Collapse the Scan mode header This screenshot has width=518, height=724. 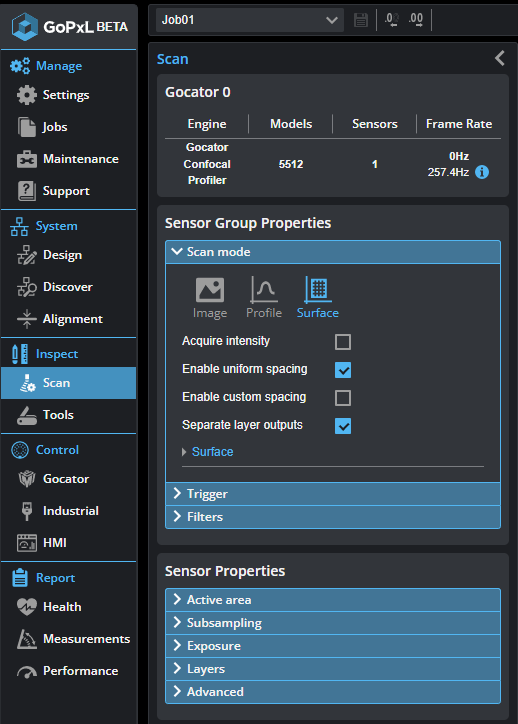(x=333, y=252)
